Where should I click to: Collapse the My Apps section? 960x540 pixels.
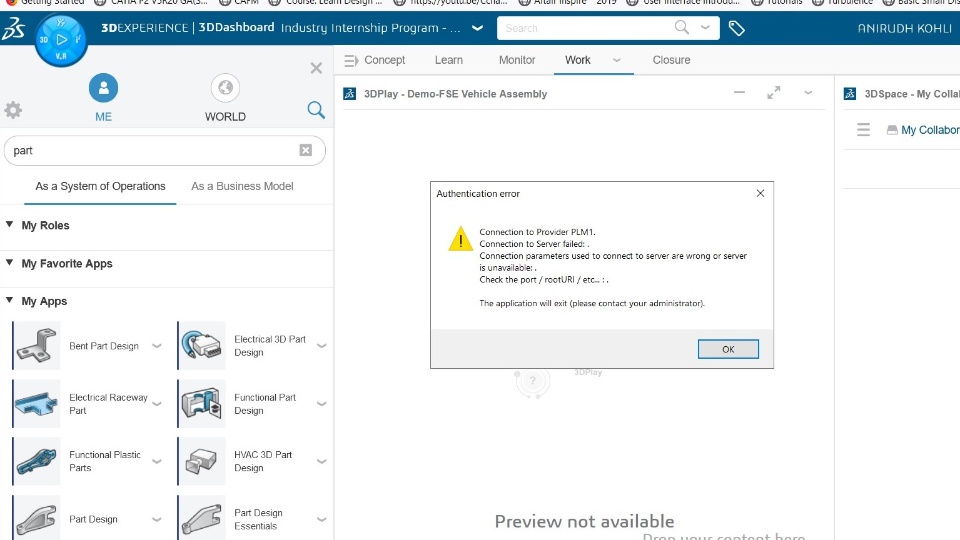point(9,301)
